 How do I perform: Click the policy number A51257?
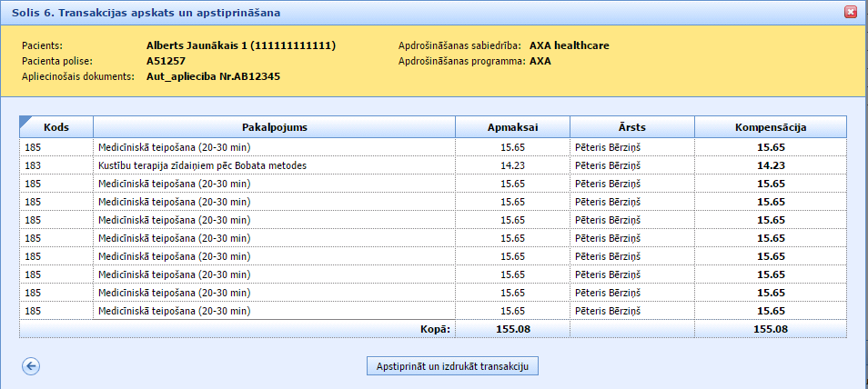pos(166,61)
